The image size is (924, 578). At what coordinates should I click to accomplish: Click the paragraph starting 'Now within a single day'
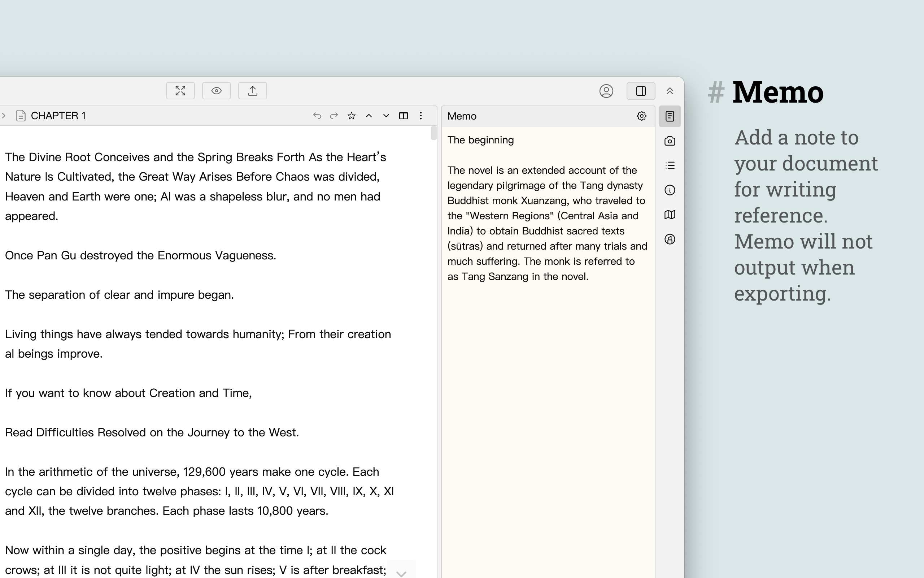(x=196, y=560)
